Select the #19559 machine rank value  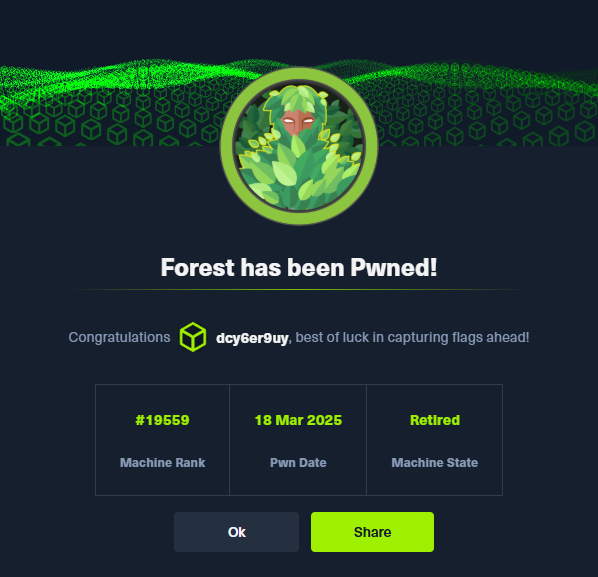pos(162,420)
